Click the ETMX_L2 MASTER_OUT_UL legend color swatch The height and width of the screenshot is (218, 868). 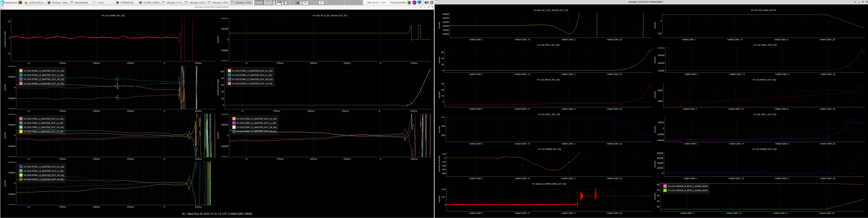[x=21, y=71]
